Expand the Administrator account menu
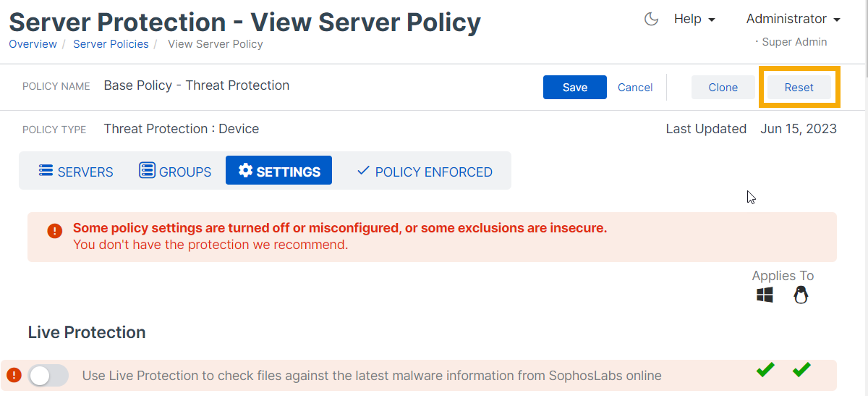Screen dimensions: 868x396 click(793, 20)
